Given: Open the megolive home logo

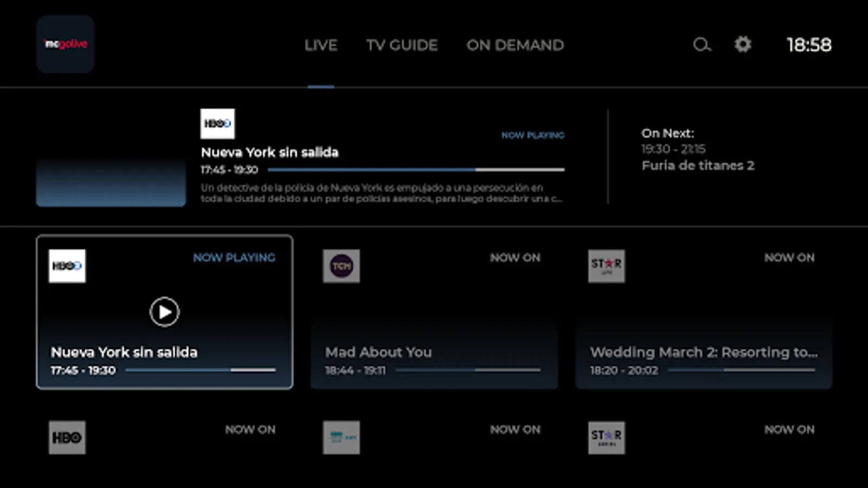Looking at the screenshot, I should tap(66, 44).
